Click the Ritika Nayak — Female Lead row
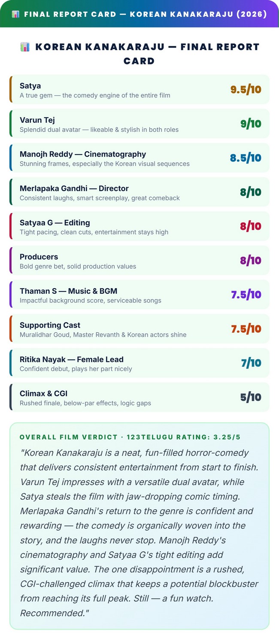279x644 pixels. tap(139, 363)
